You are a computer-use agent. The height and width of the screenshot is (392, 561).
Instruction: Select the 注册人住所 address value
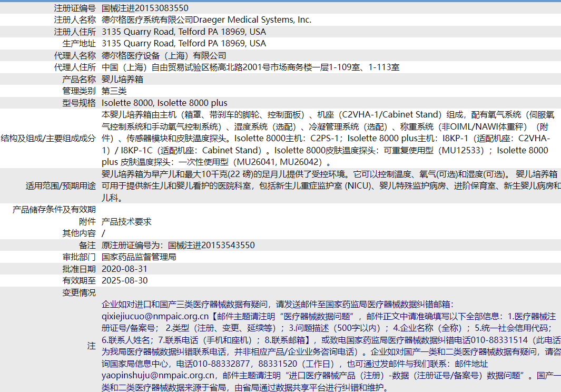pos(184,32)
